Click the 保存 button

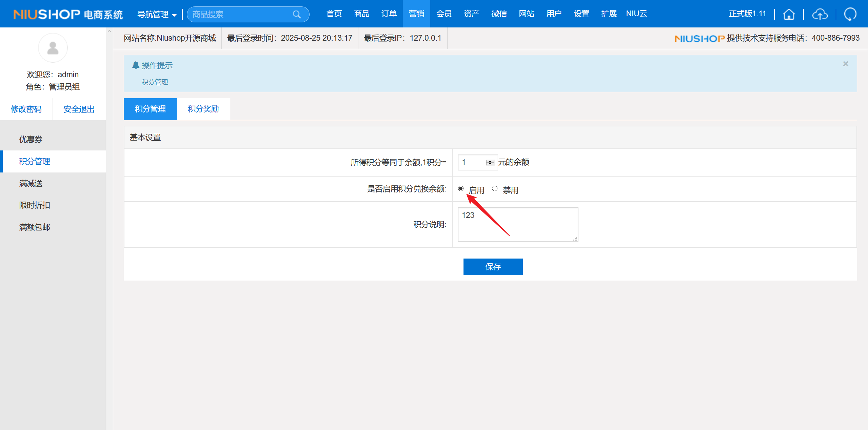point(493,267)
